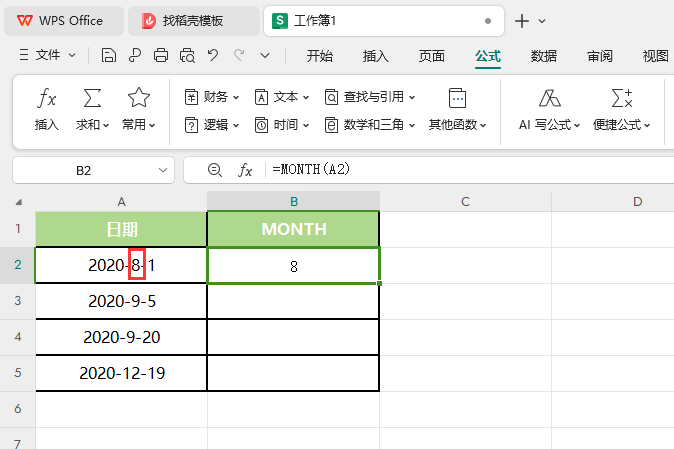Click the unsaved dot on 工作簿1 tab
Screen dimensions: 674x449
[487, 21]
